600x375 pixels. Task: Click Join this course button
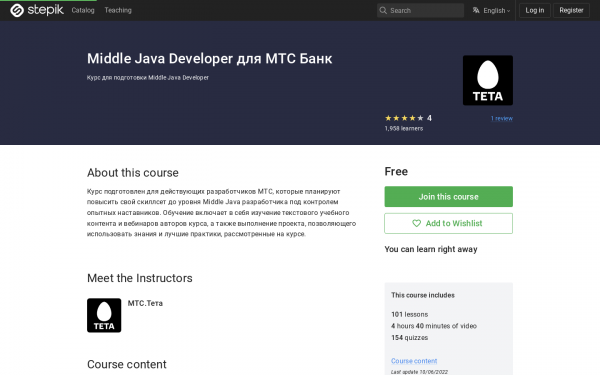(448, 197)
